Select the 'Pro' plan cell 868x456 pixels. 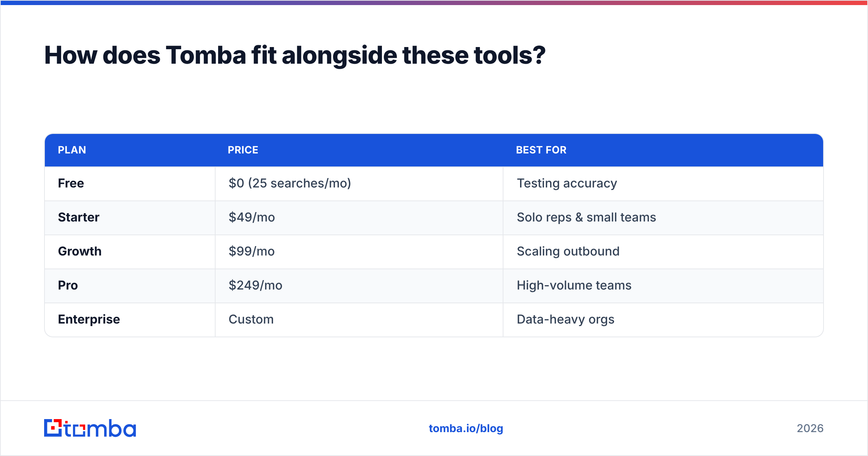coord(130,286)
